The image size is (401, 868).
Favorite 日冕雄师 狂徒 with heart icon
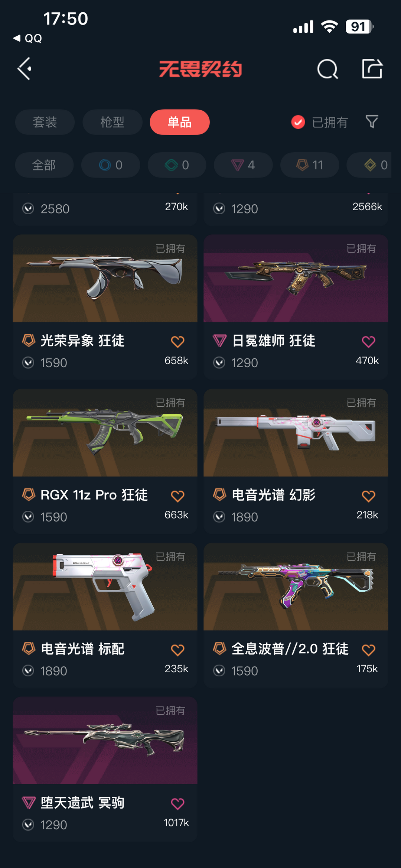(368, 342)
